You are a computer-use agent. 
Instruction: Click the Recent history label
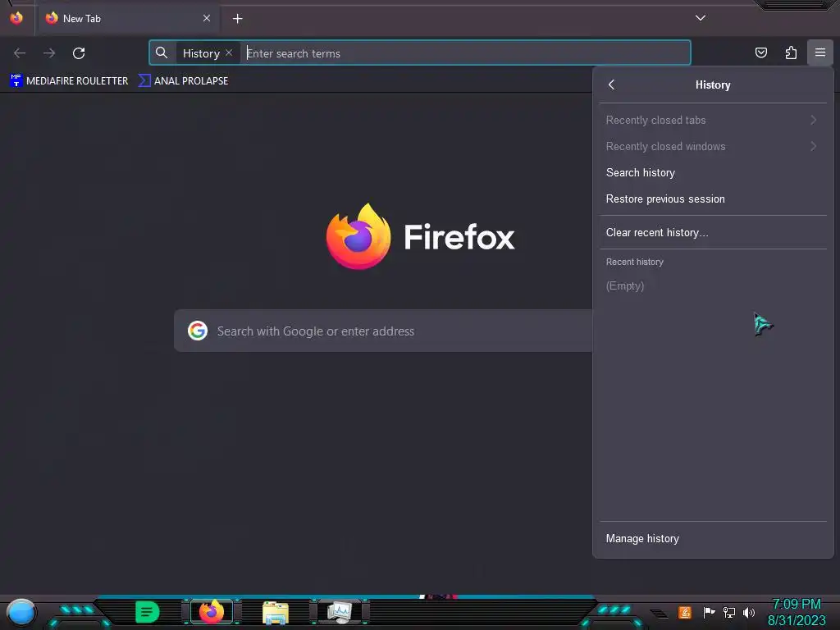634,262
